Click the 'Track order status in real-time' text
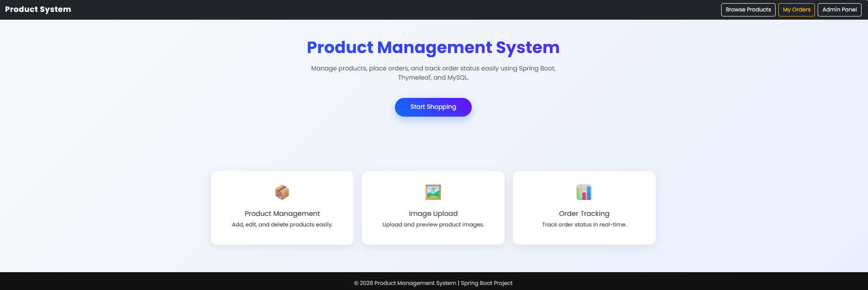 (584, 225)
